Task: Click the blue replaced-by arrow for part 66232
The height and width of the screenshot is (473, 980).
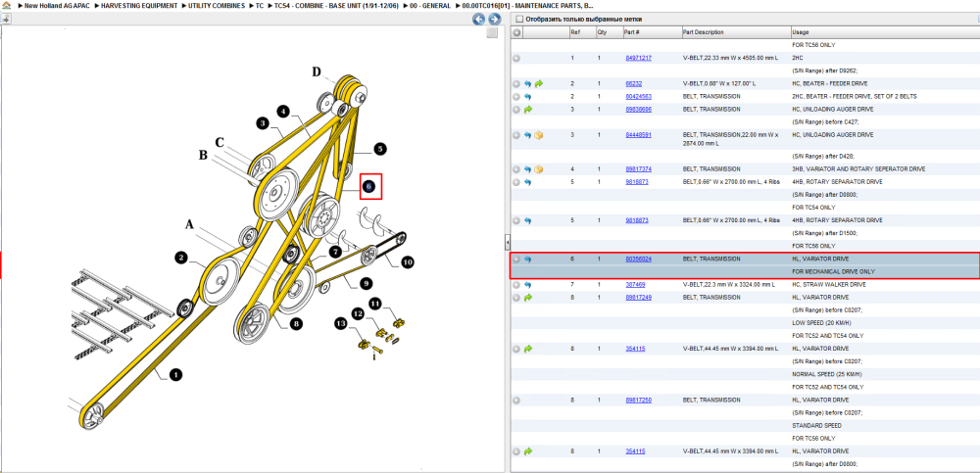Action: click(527, 83)
